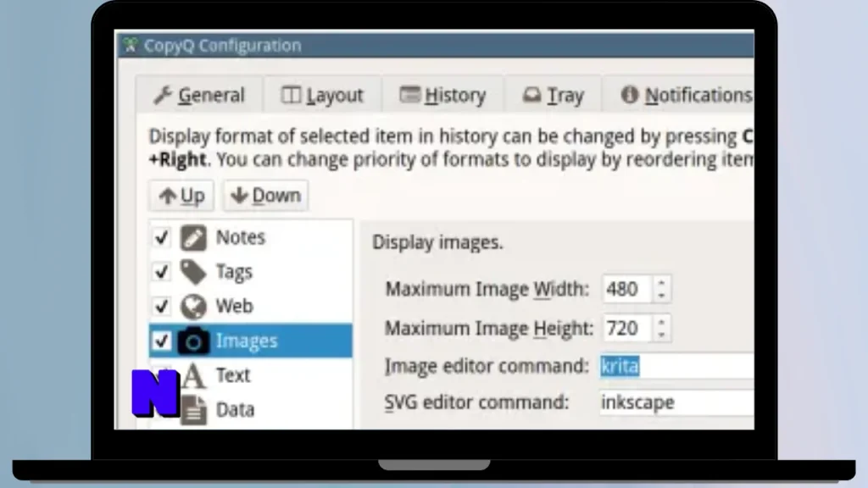Uncheck the Notes checkbox
868x488 pixels.
point(162,237)
